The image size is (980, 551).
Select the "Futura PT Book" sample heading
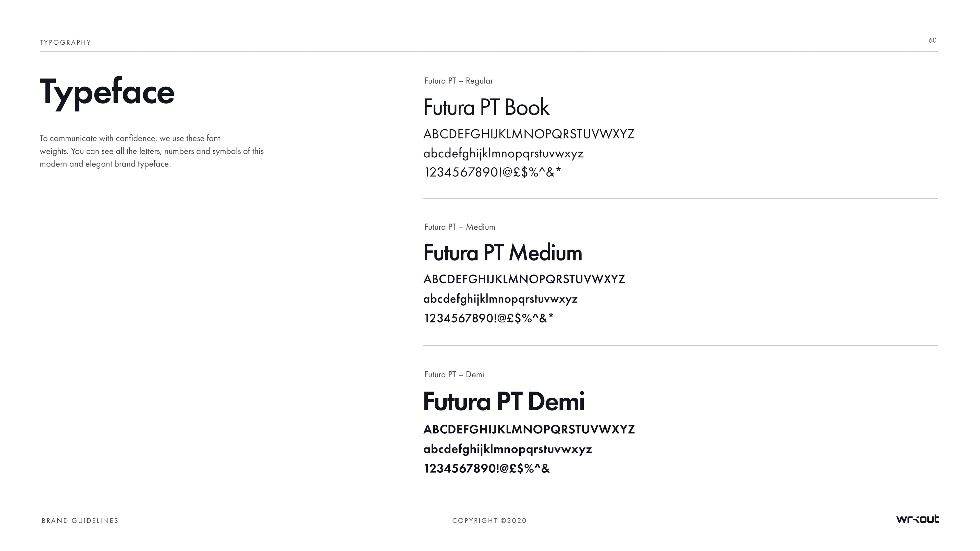point(486,107)
